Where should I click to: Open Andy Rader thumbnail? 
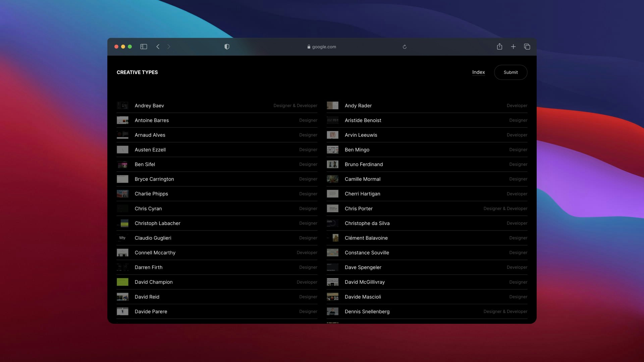pyautogui.click(x=332, y=106)
